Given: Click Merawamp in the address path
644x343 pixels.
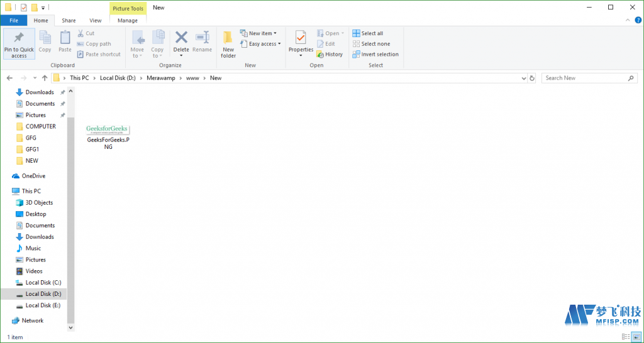Looking at the screenshot, I should coord(160,78).
